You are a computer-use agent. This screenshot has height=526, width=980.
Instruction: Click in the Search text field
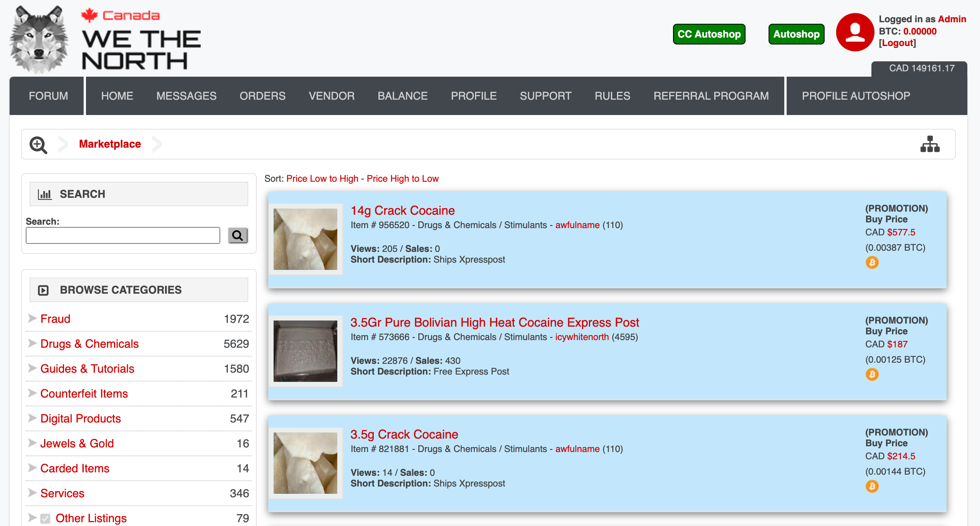(x=123, y=235)
